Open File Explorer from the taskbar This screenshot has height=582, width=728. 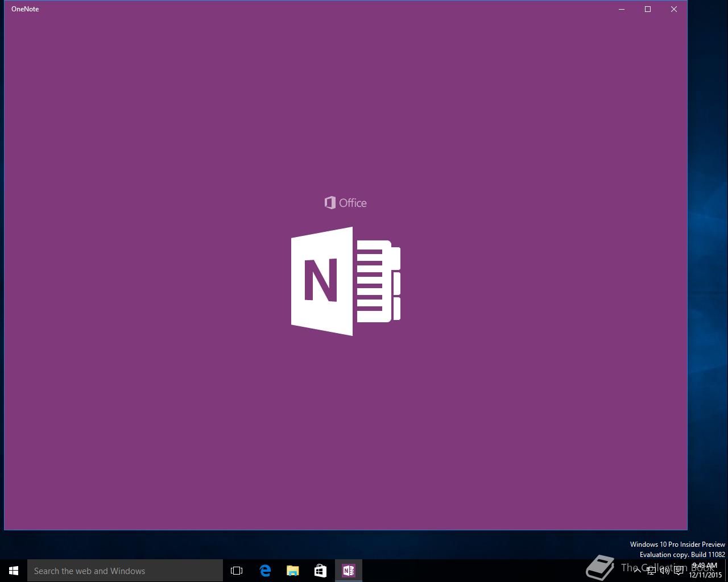pos(293,571)
